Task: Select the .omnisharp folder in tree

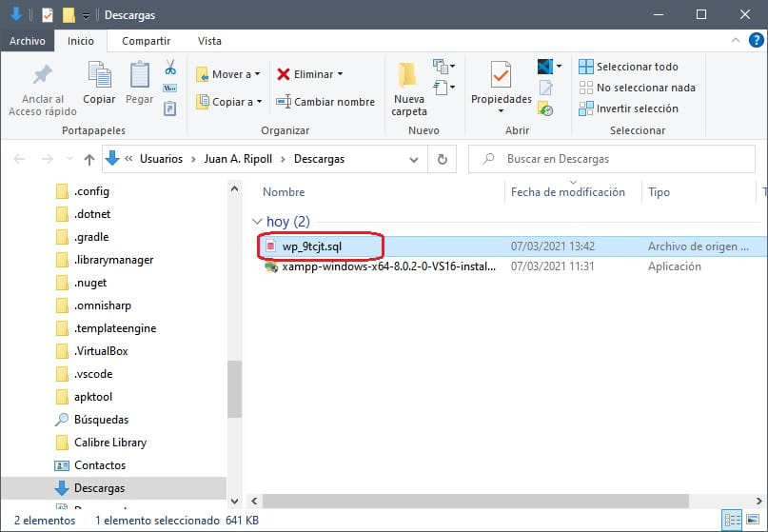Action: click(x=93, y=305)
